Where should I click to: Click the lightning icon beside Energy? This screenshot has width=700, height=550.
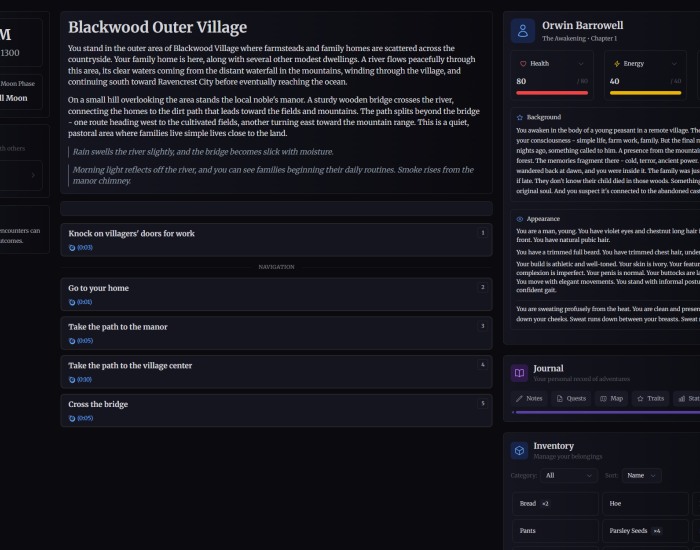coord(615,63)
